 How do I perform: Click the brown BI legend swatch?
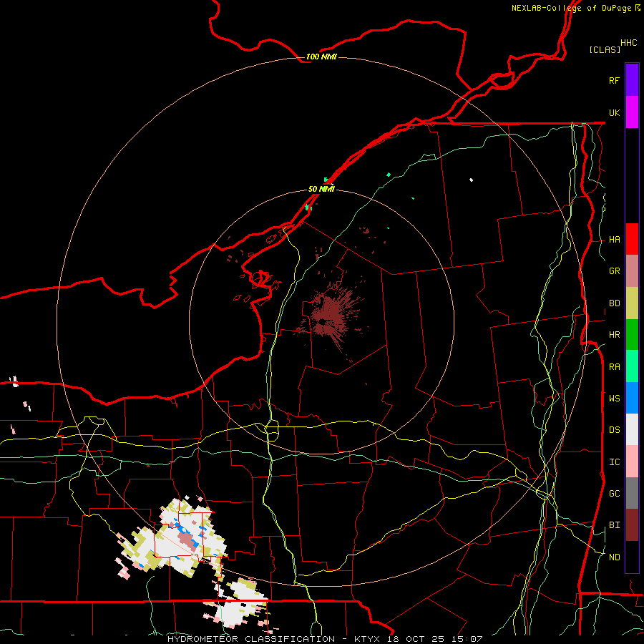pos(632,525)
